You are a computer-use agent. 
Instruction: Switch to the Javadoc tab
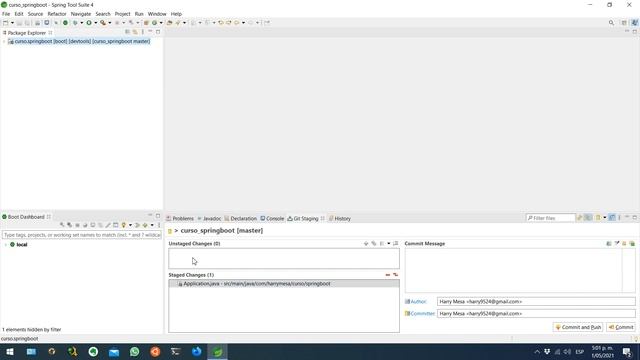tap(209, 218)
